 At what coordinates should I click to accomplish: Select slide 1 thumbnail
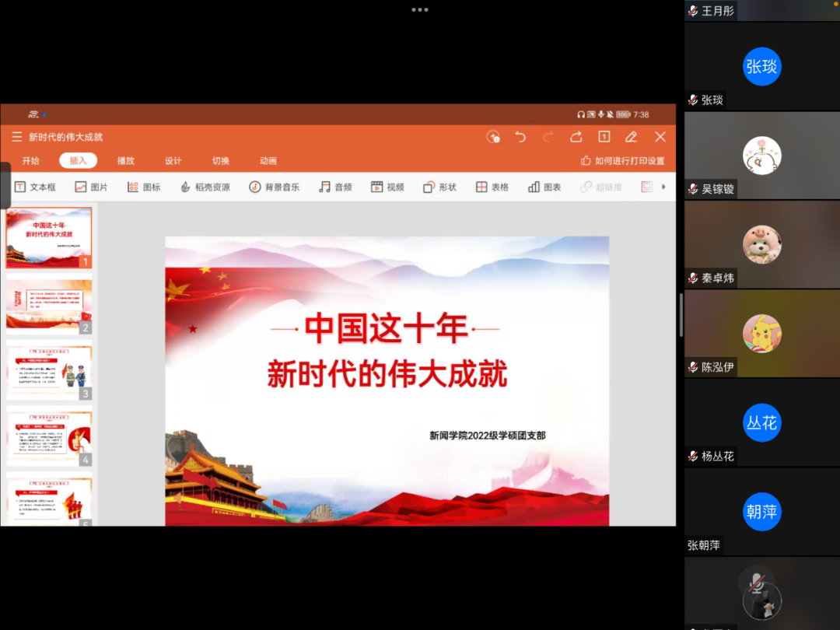coord(49,238)
